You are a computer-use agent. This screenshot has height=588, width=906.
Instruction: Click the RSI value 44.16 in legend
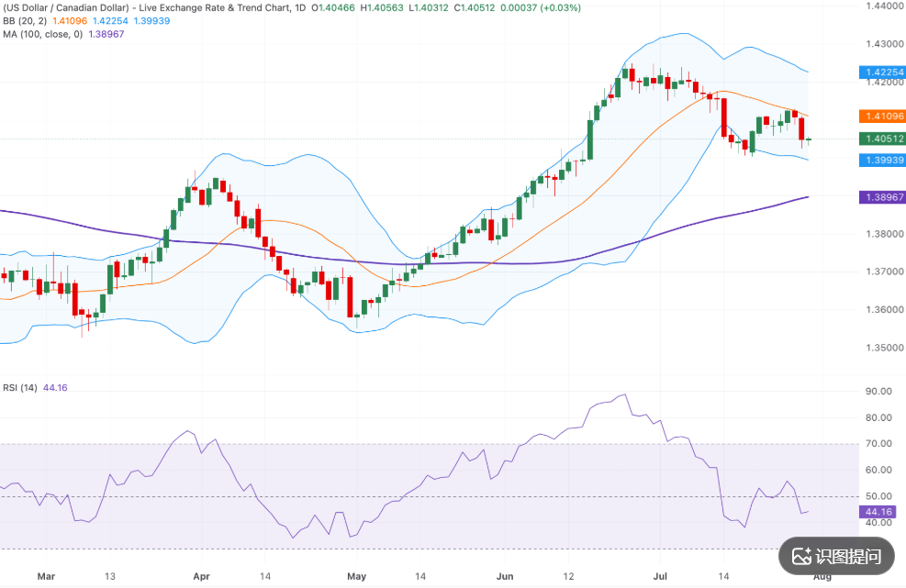click(55, 388)
